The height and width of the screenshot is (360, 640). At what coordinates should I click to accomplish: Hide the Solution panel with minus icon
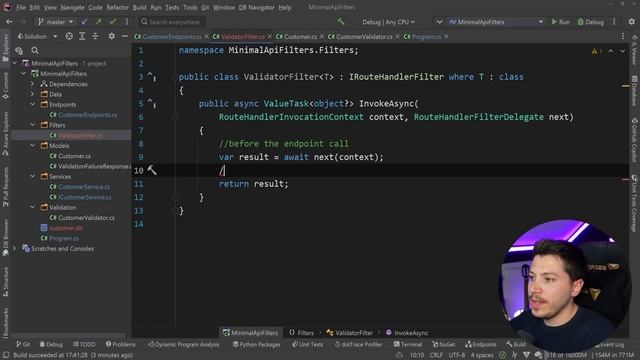tap(124, 36)
